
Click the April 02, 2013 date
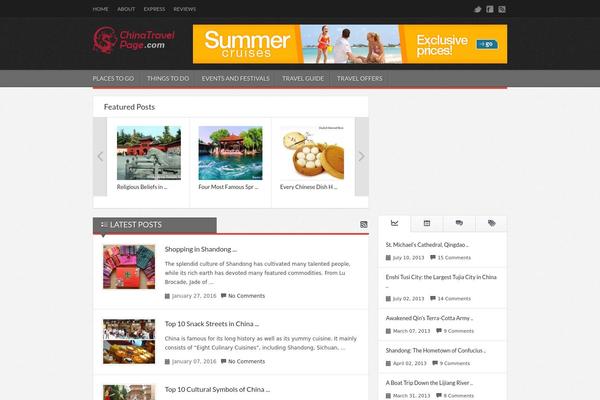tap(410, 363)
